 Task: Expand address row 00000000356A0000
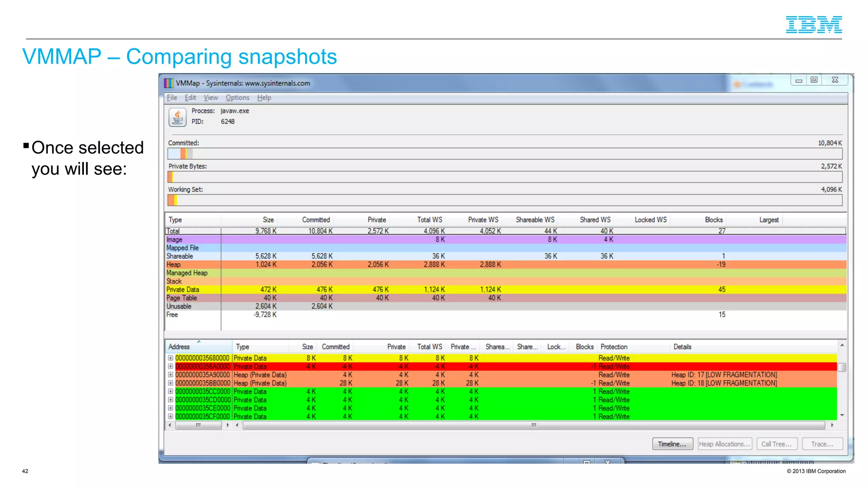(170, 366)
